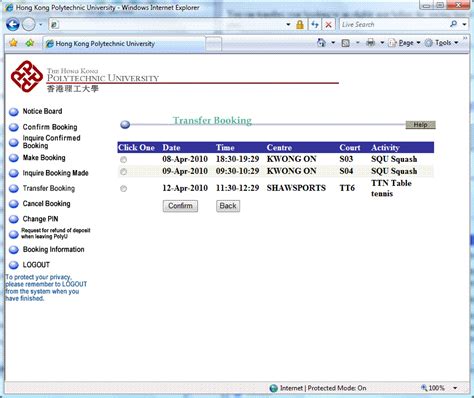Click the Print toolbar icon
Viewport: 474px width, 398px height.
tap(371, 43)
